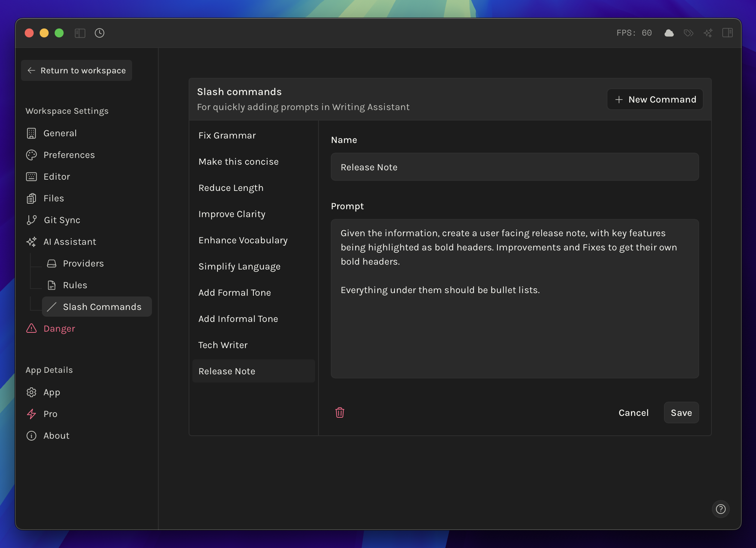The width and height of the screenshot is (756, 548).
Task: Open the tags icon in title bar
Action: [689, 33]
